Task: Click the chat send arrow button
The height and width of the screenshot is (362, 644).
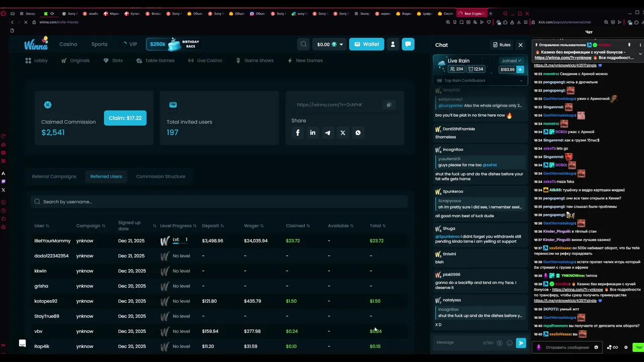Action: click(x=521, y=343)
